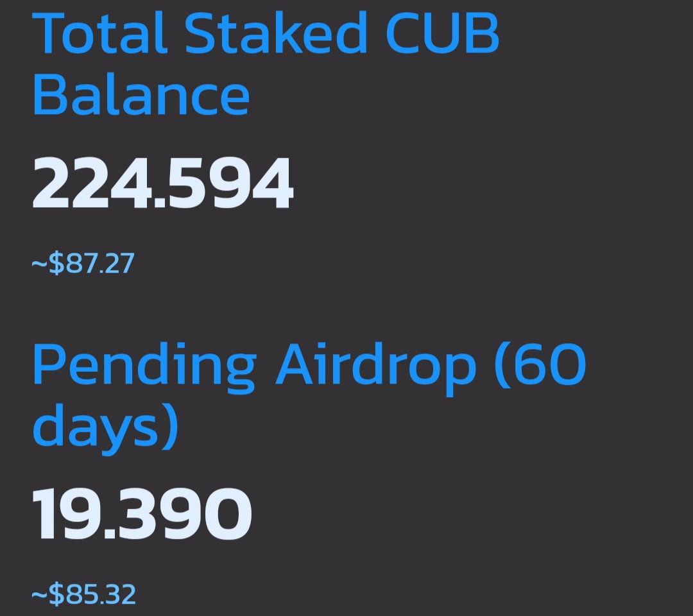Click the word Total in the heading
Viewport: 693px width, 616px height.
point(99,32)
